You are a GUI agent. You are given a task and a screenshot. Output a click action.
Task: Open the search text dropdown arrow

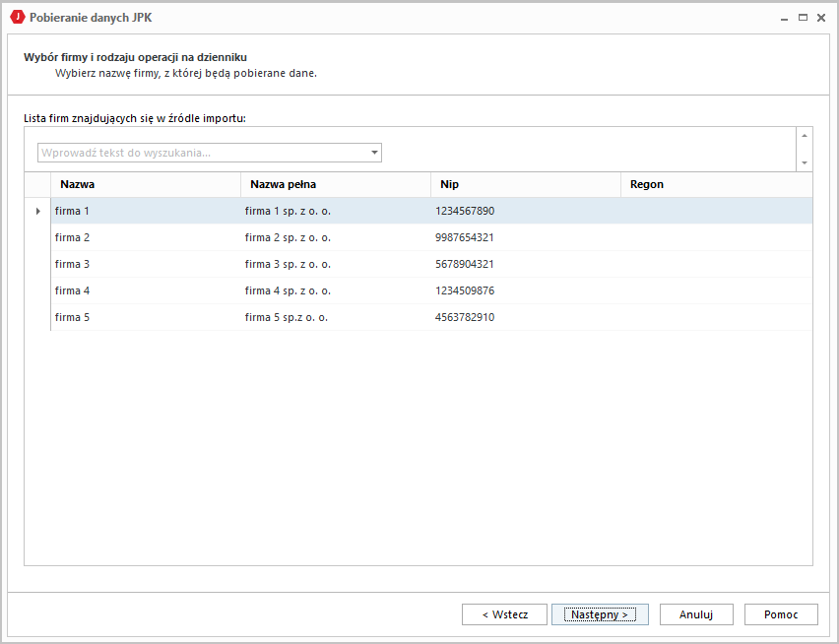[374, 153]
